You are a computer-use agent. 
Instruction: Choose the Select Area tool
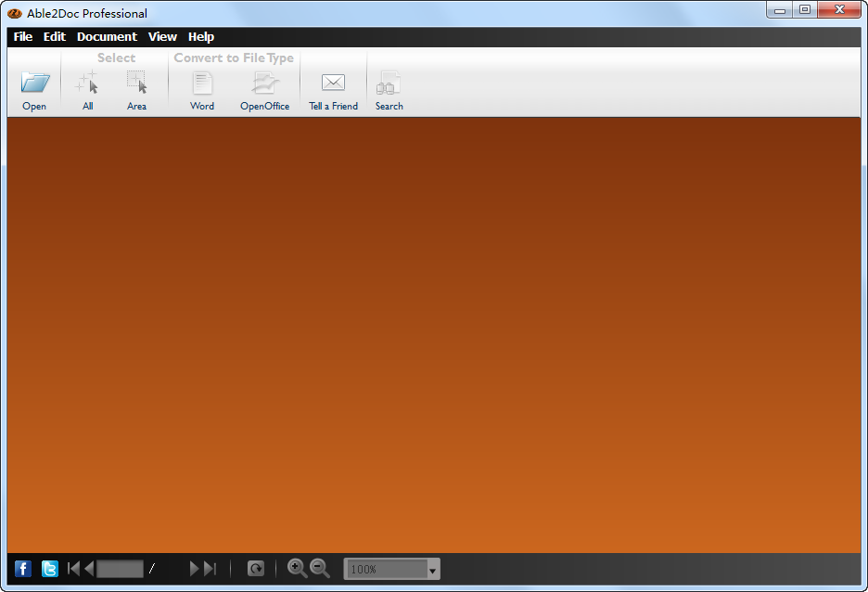coord(136,83)
